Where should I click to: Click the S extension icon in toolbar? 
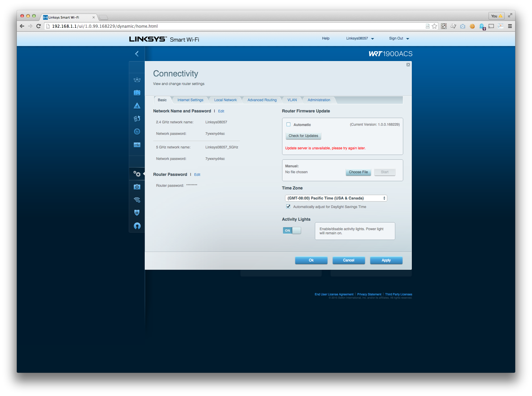pos(444,26)
